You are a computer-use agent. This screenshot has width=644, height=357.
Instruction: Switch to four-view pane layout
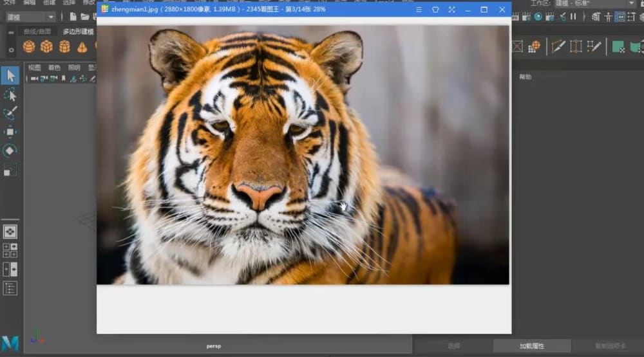click(x=10, y=250)
